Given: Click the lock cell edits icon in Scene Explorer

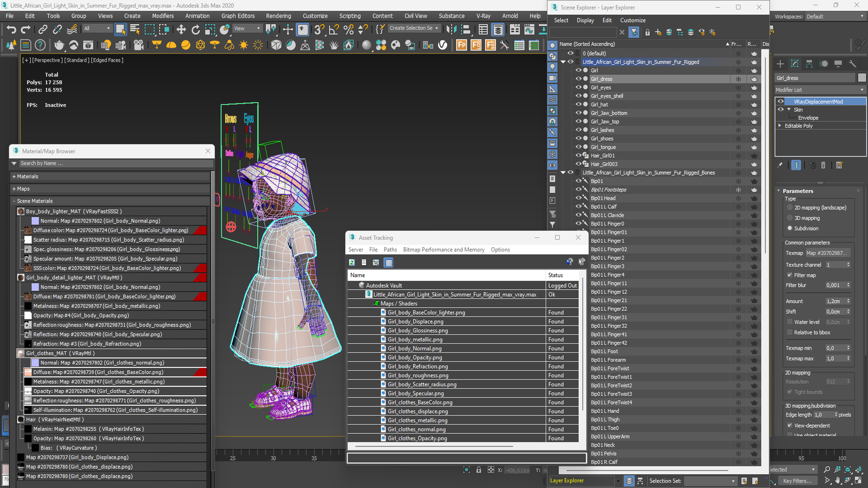Looking at the screenshot, I should [647, 33].
